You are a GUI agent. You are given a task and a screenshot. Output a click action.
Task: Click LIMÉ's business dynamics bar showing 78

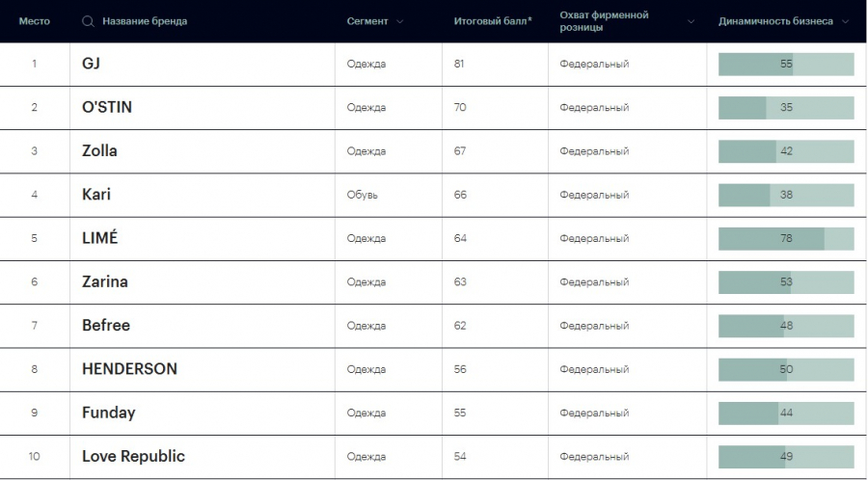[x=785, y=238]
